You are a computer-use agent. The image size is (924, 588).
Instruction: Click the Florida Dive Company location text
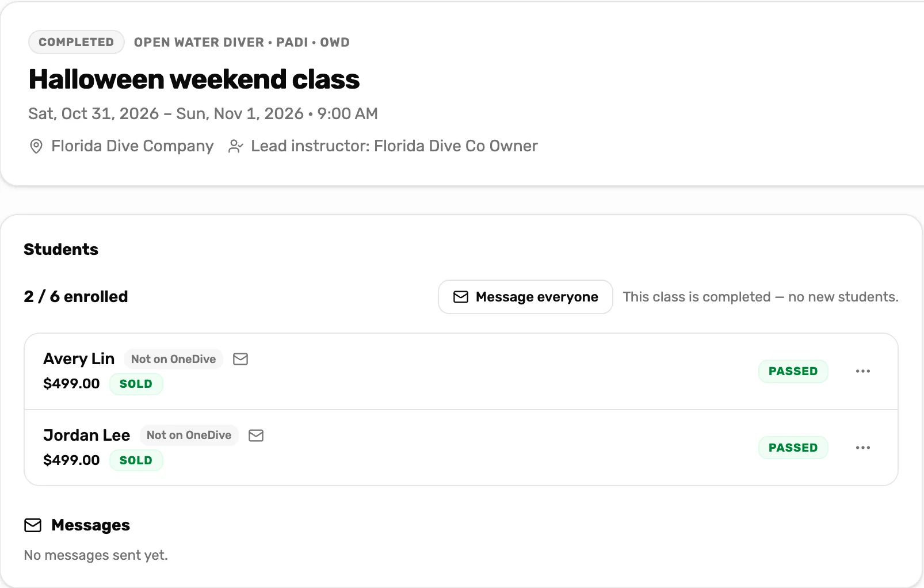point(132,146)
